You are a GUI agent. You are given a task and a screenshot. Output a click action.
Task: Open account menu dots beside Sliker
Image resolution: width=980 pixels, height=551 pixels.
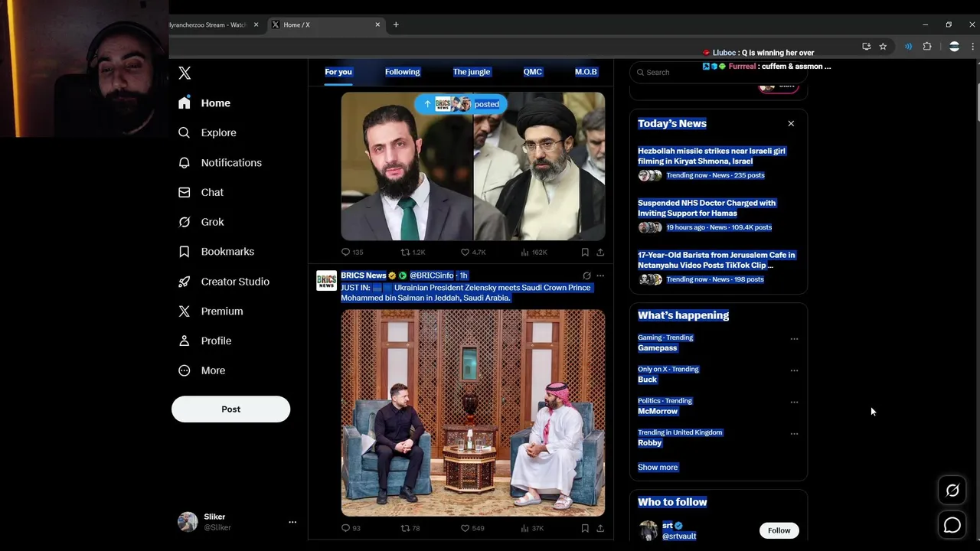[292, 522]
